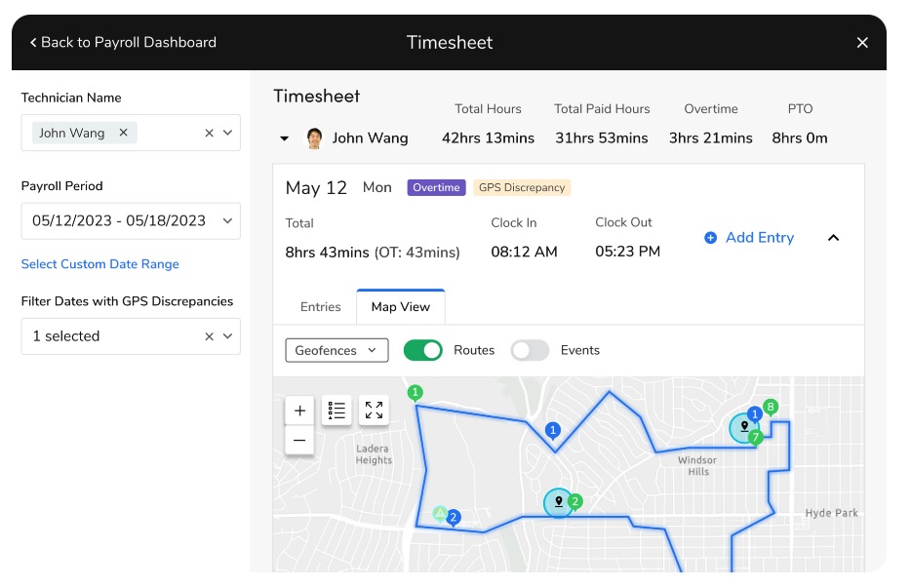Click John Wang's avatar photo

[x=314, y=138]
